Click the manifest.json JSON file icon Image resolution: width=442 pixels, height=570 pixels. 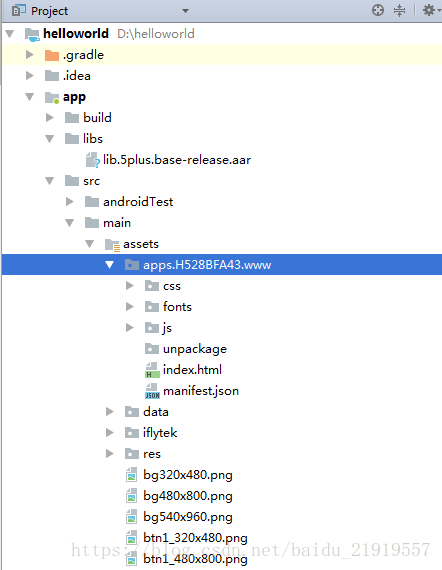coord(152,391)
